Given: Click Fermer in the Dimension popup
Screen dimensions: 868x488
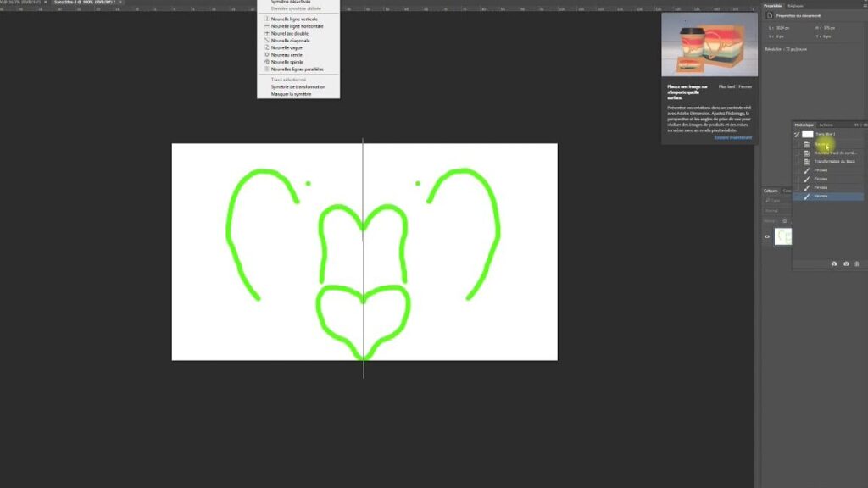Looking at the screenshot, I should pyautogui.click(x=745, y=87).
